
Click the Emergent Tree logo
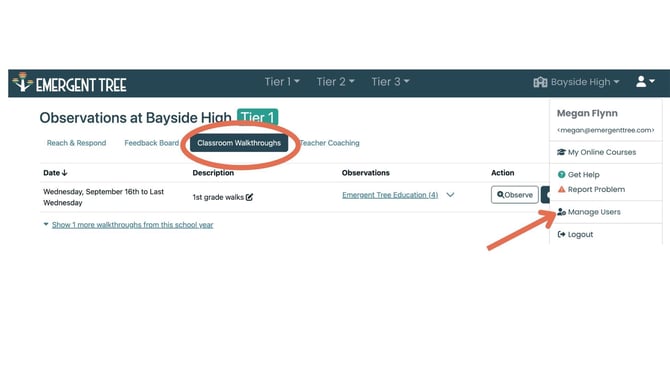pos(70,83)
